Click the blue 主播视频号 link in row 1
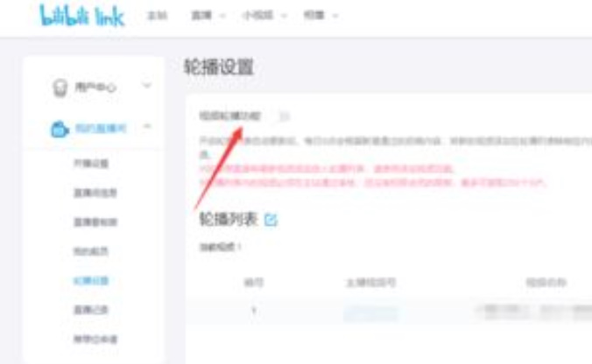The height and width of the screenshot is (364, 592). (x=370, y=312)
